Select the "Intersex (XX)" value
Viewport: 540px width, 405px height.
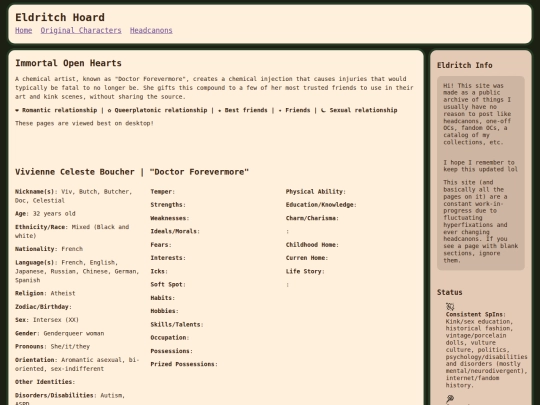(56, 320)
